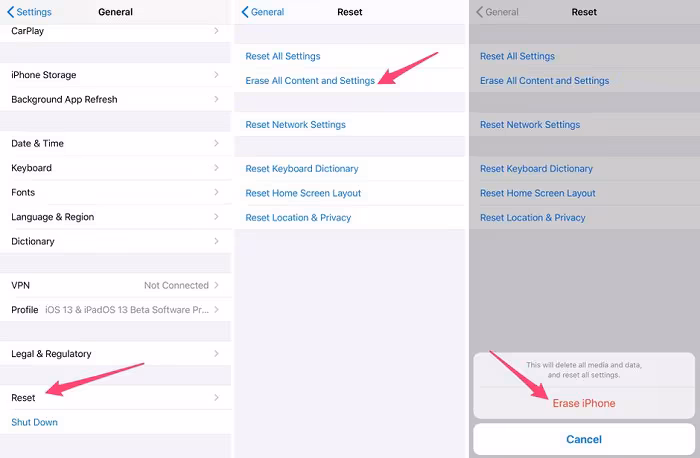Confirm with Erase iPhone button
The width and height of the screenshot is (700, 458).
click(584, 403)
